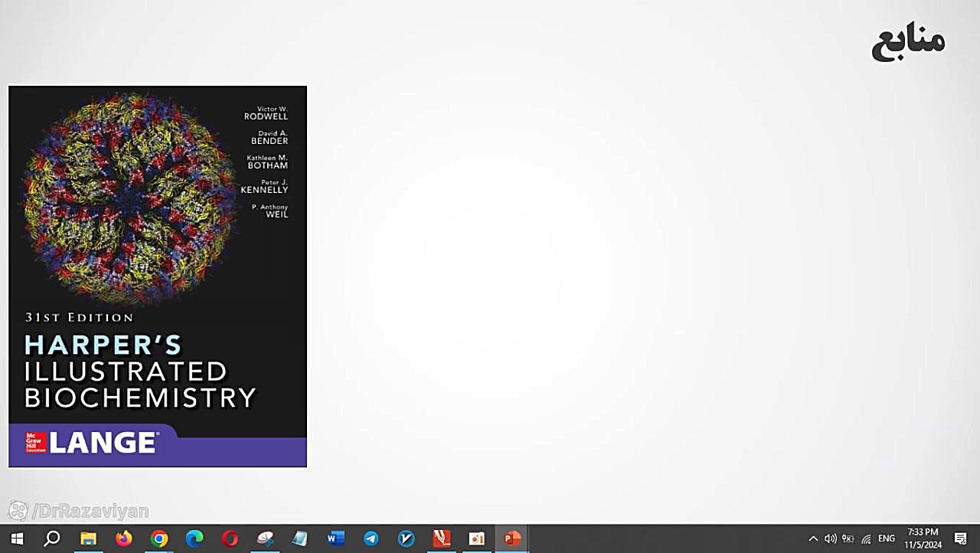Open Microsoft Word from the taskbar
The image size is (980, 553).
point(335,538)
